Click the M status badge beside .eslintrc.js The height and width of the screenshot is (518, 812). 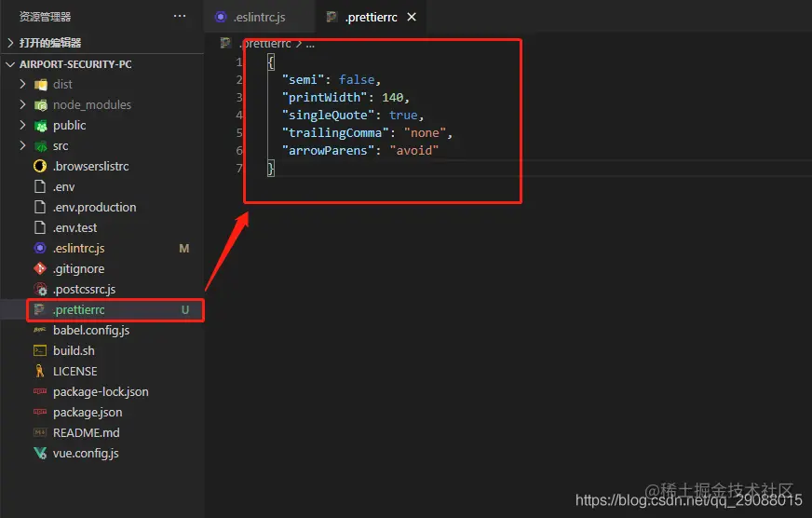(x=183, y=249)
